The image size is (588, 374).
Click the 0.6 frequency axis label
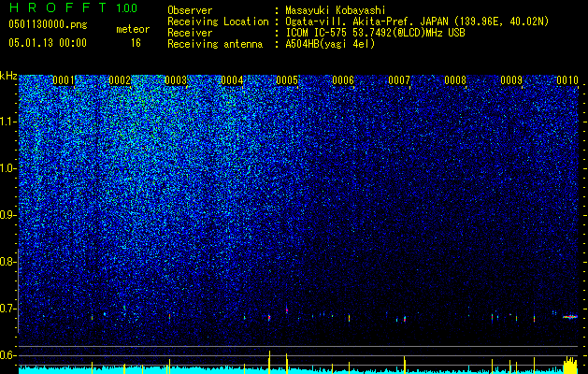pyautogui.click(x=8, y=355)
